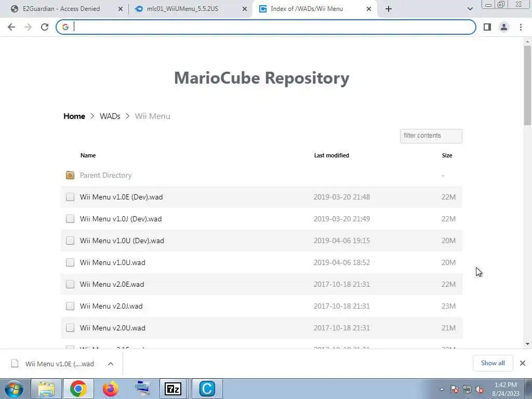Viewport: 532px width, 399px height.
Task: Open Parent Directory link
Action: (106, 176)
